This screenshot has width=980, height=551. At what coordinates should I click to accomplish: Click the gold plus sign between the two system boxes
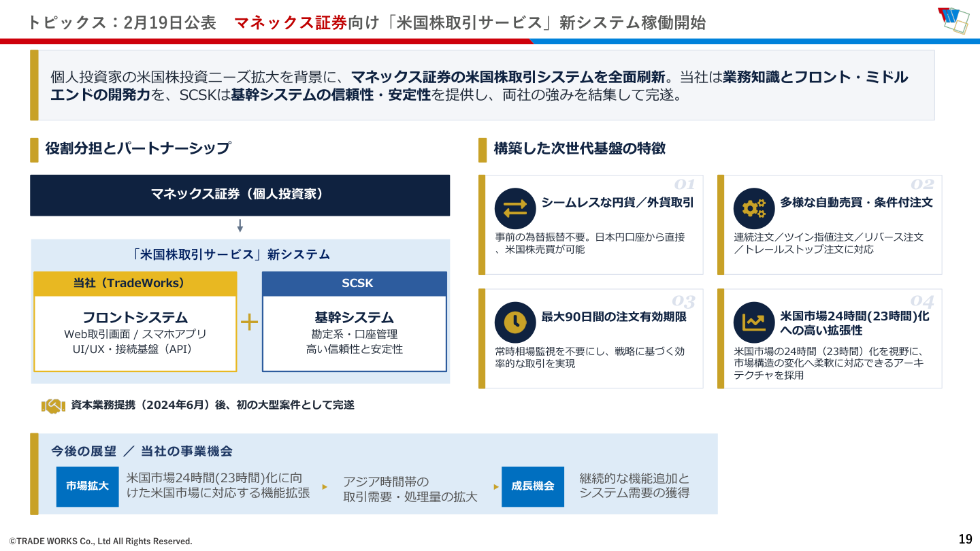click(249, 322)
